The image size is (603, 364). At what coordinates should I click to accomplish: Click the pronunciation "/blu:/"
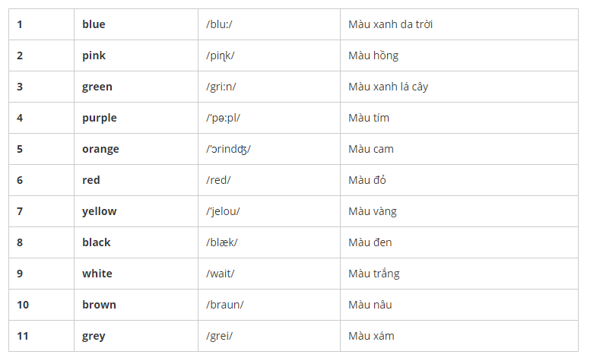(x=219, y=24)
